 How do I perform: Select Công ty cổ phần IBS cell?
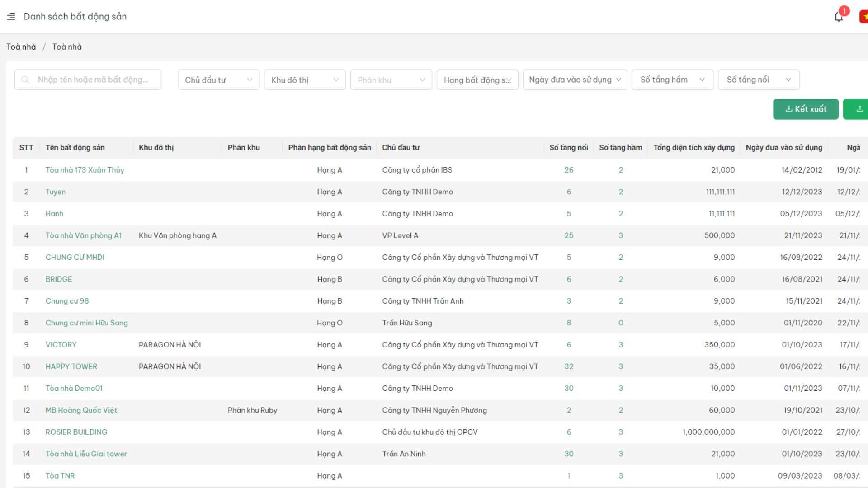417,170
